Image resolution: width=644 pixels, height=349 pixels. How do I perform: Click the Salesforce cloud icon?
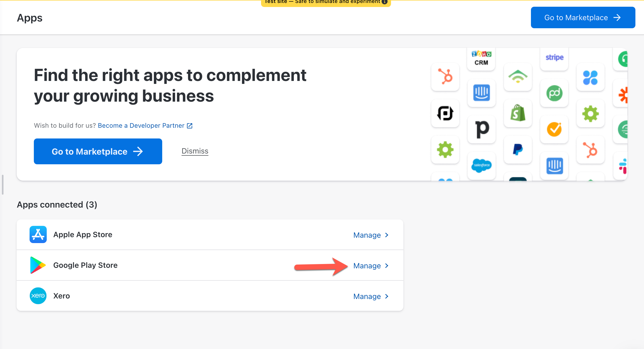point(482,165)
